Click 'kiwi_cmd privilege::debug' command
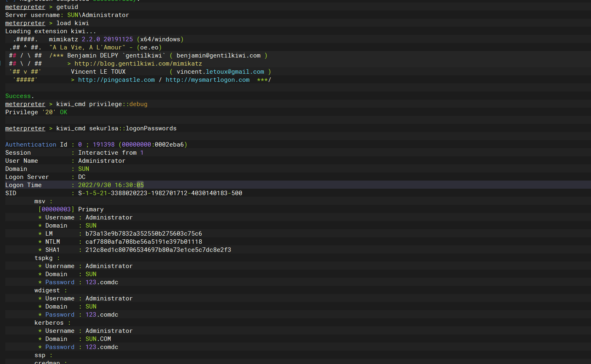Viewport: 591px width, 364px height. [x=102, y=104]
